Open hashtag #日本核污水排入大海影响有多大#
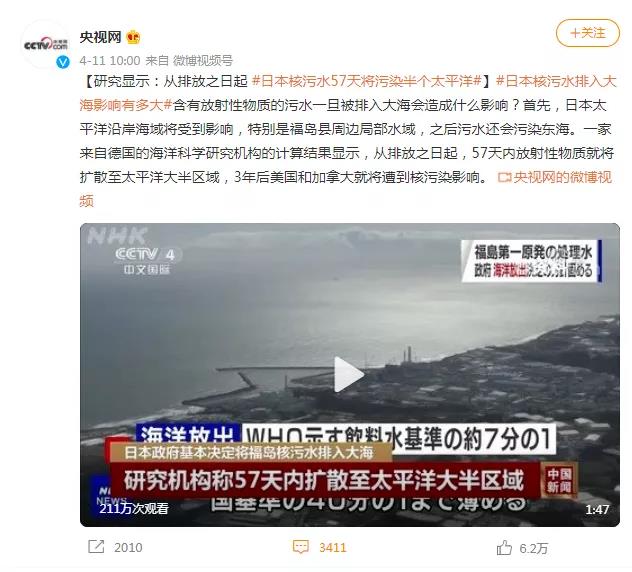Screen dimensions: 632x572 348,93
